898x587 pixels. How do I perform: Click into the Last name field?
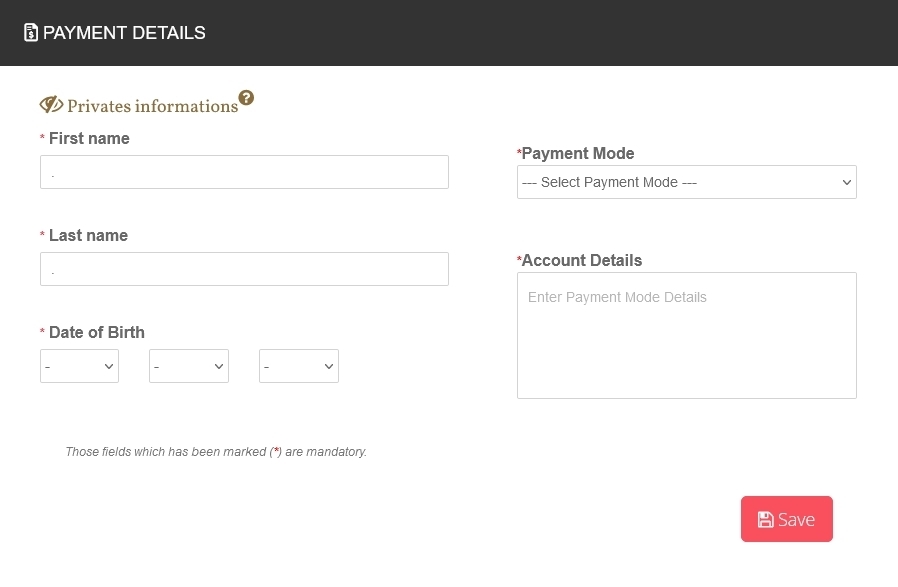tap(244, 269)
